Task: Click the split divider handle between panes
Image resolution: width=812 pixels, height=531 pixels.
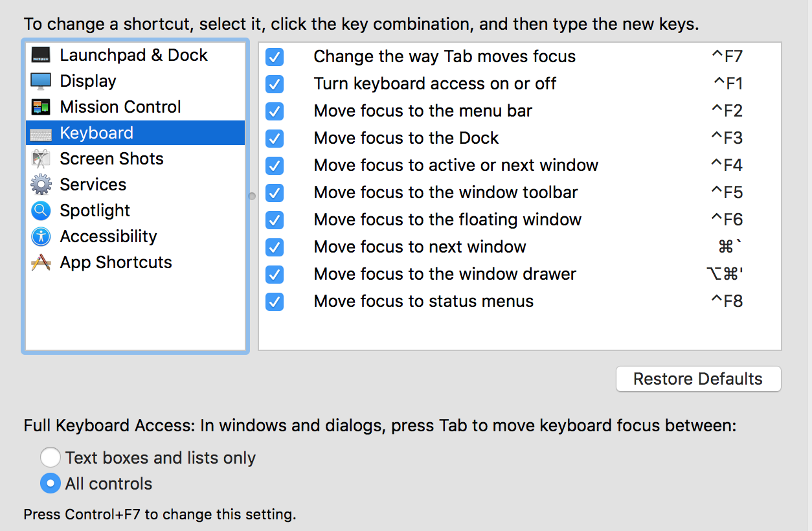Action: point(252,196)
